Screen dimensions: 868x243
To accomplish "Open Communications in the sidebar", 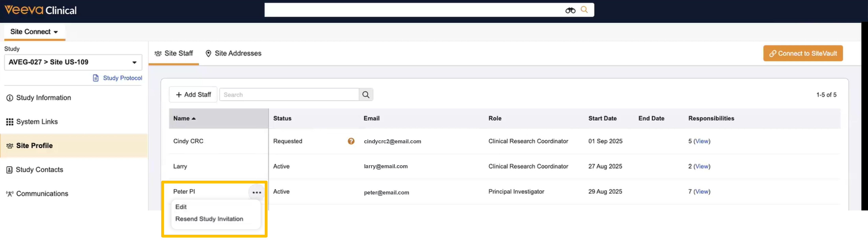I will tap(42, 194).
